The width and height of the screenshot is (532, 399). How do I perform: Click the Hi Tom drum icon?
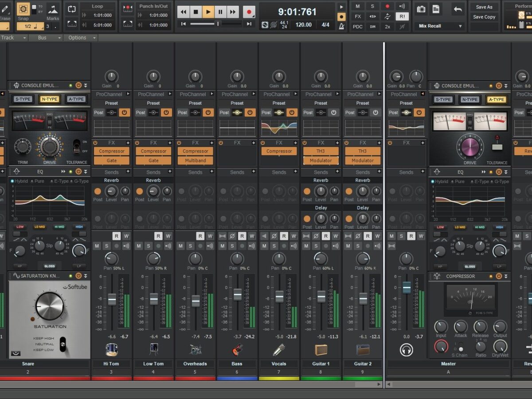tap(111, 350)
